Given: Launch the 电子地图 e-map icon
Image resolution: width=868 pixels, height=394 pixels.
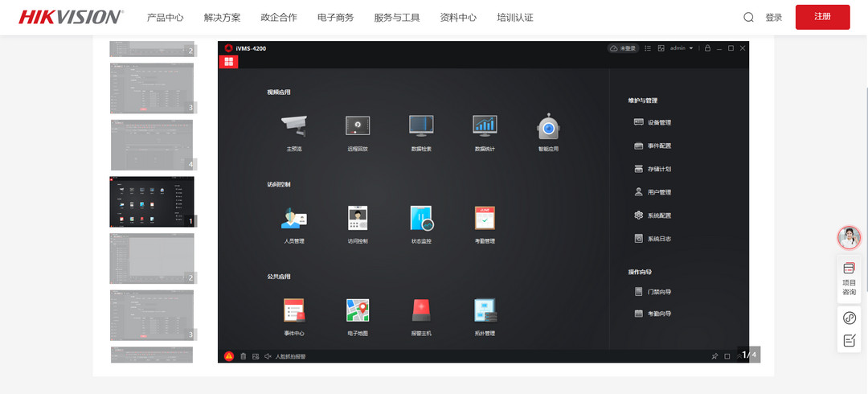Looking at the screenshot, I should pyautogui.click(x=358, y=310).
